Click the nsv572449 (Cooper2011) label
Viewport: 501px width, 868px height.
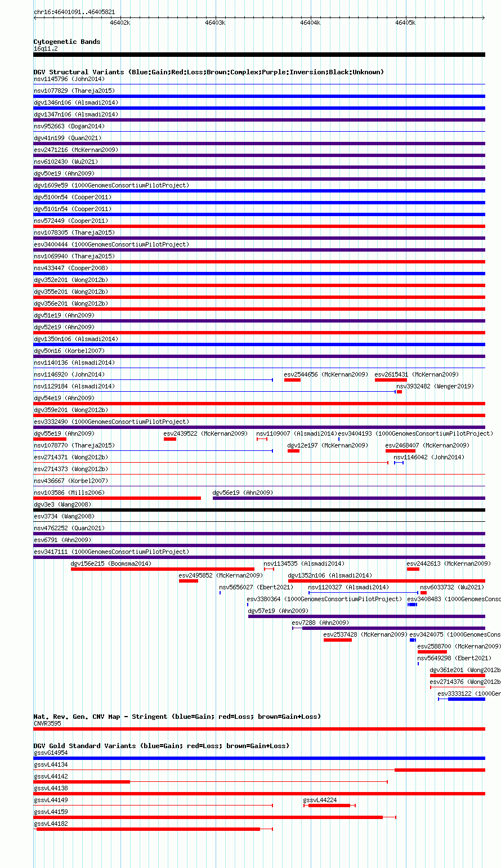(71, 221)
